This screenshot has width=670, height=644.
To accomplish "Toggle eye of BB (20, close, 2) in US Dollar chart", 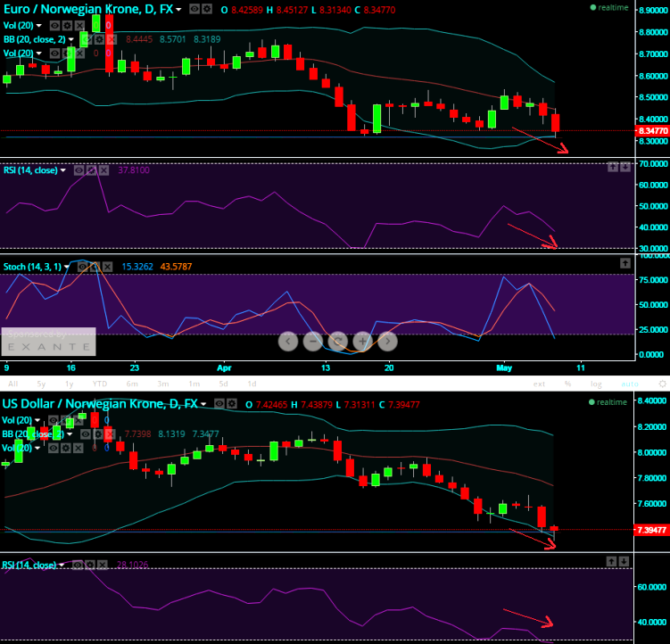I will [86, 434].
